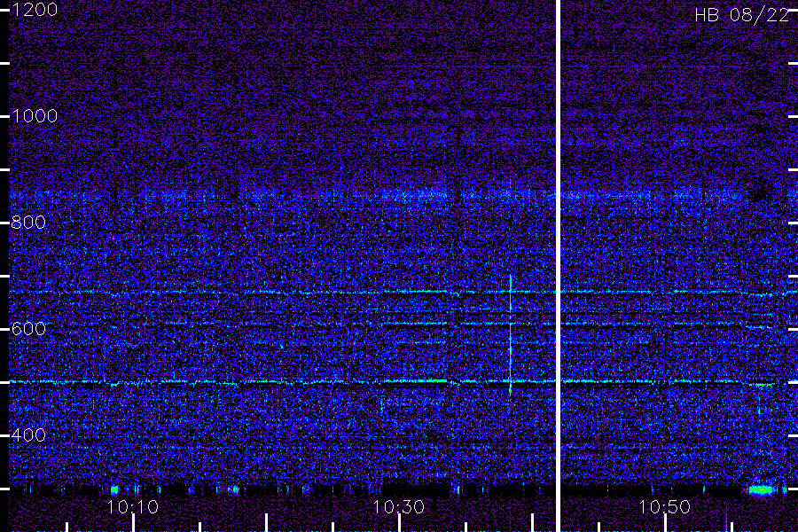Click the 1000 frequency axis label
Screen dimensions: 798x532
35,116
